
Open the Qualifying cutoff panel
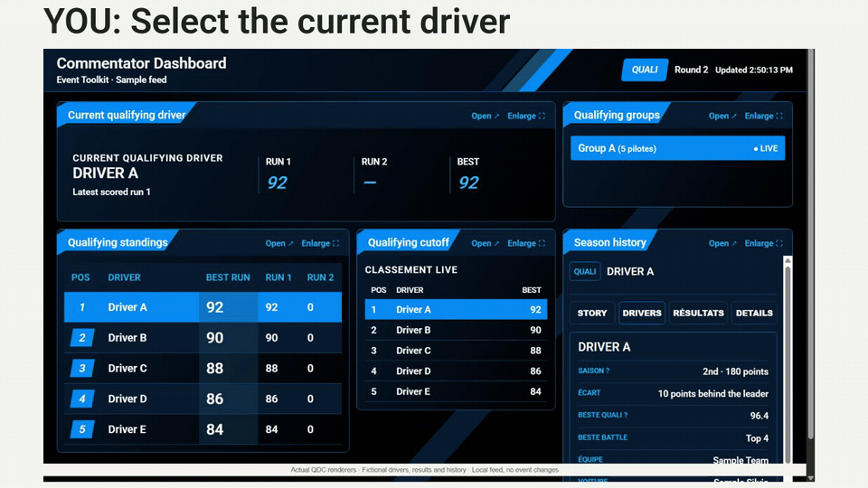tap(485, 243)
